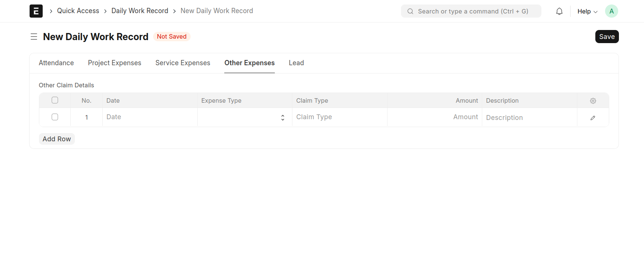Image resolution: width=644 pixels, height=274 pixels.
Task: Open the Expense Type dropdown
Action: 244,117
